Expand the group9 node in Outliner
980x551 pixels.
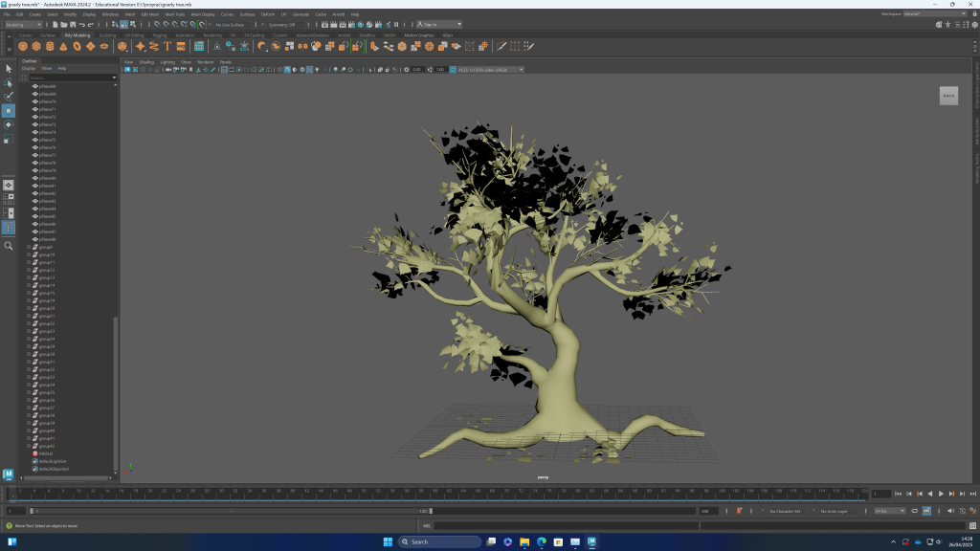29,247
